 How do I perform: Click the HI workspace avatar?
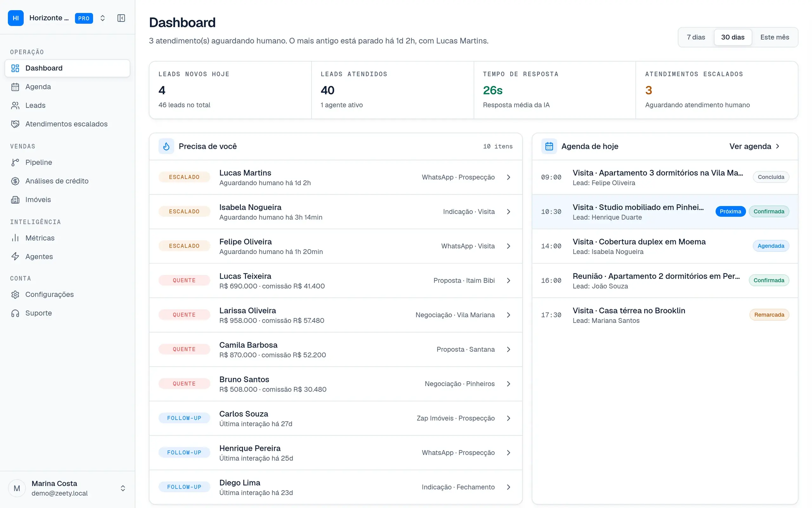point(16,18)
